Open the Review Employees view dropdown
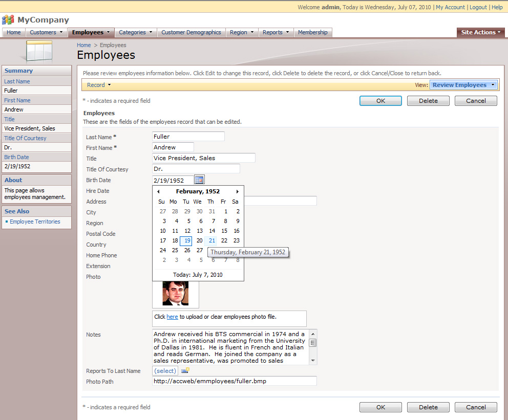Screen dimensions: 508x420 (463, 84)
